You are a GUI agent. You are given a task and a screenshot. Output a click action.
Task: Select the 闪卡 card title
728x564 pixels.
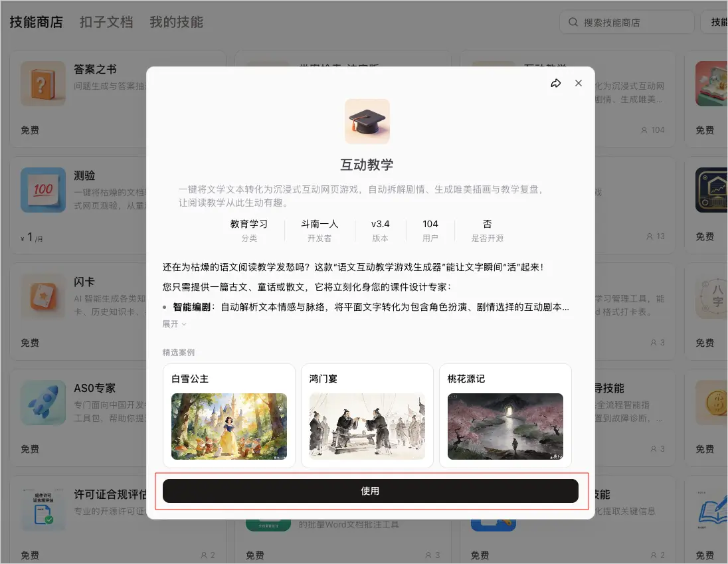pos(84,282)
